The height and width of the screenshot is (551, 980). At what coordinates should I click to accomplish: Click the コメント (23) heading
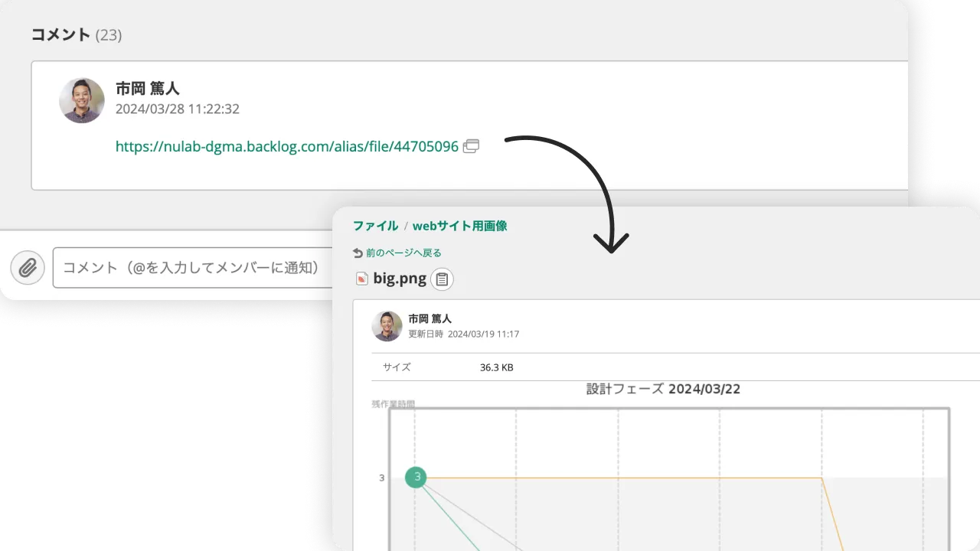(77, 34)
